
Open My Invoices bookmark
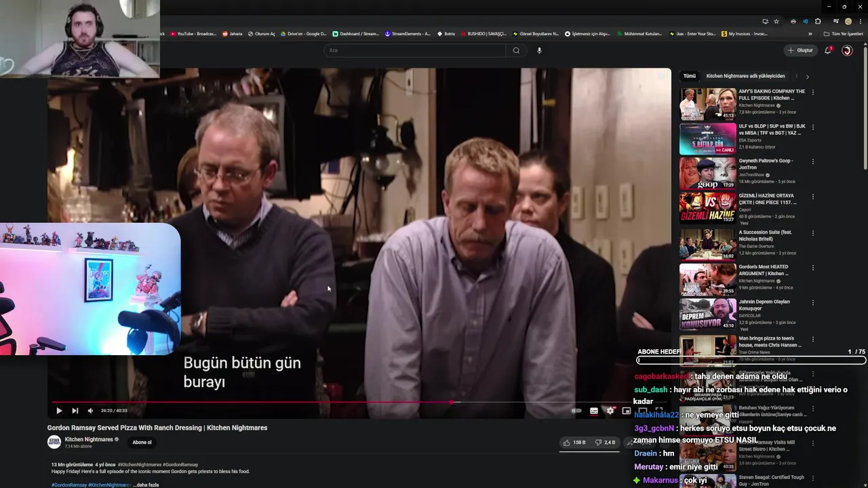[x=745, y=34]
